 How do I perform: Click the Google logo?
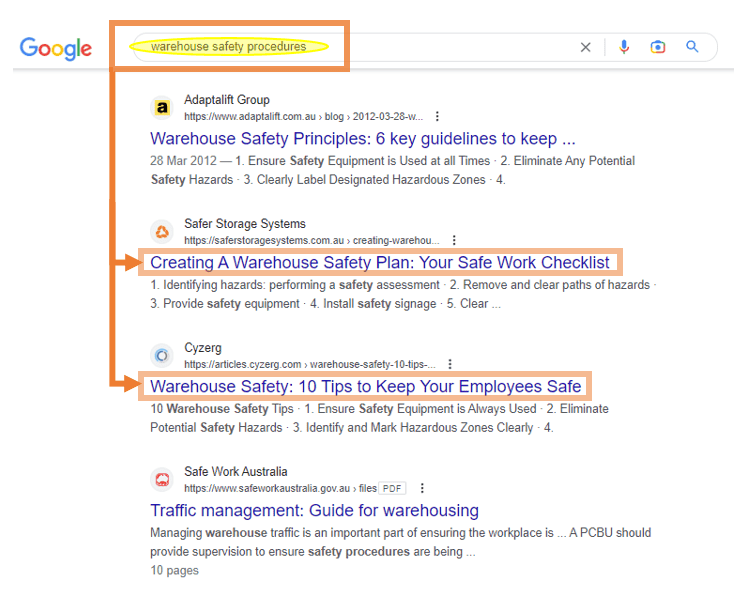click(56, 48)
